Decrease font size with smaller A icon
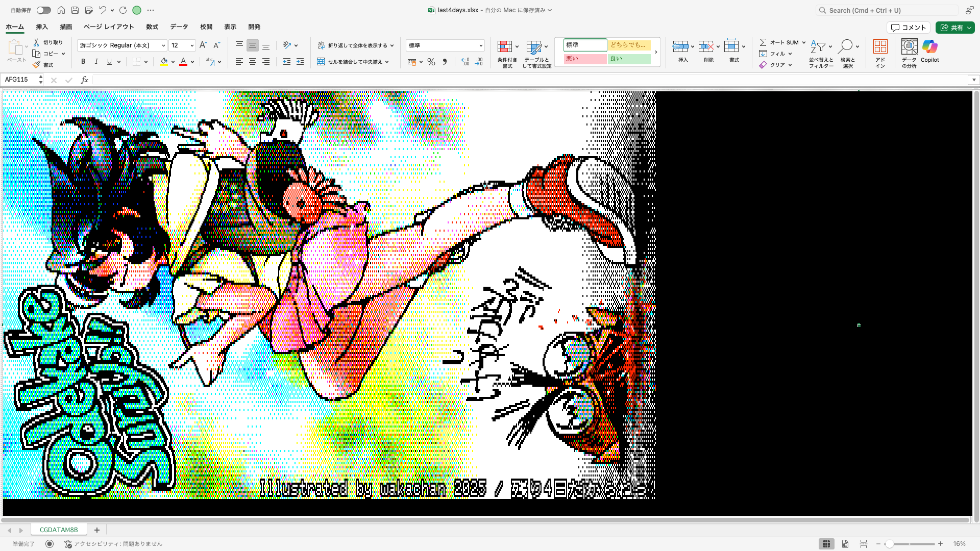 (x=216, y=45)
